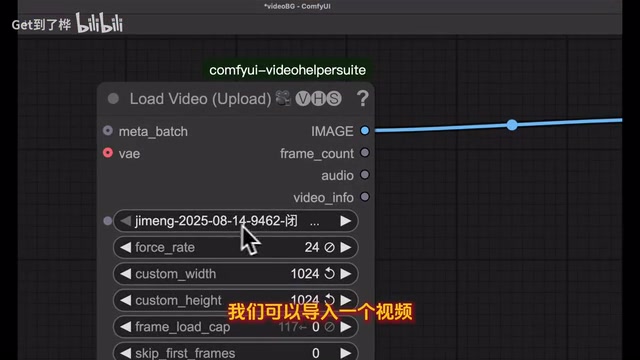Decrease skip_first_frames with left arrow

coord(126,353)
